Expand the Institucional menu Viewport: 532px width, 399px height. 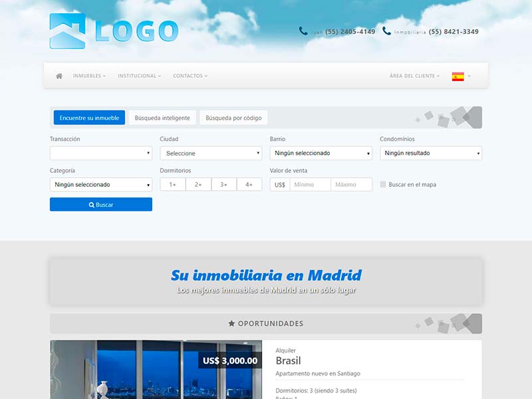(x=139, y=76)
